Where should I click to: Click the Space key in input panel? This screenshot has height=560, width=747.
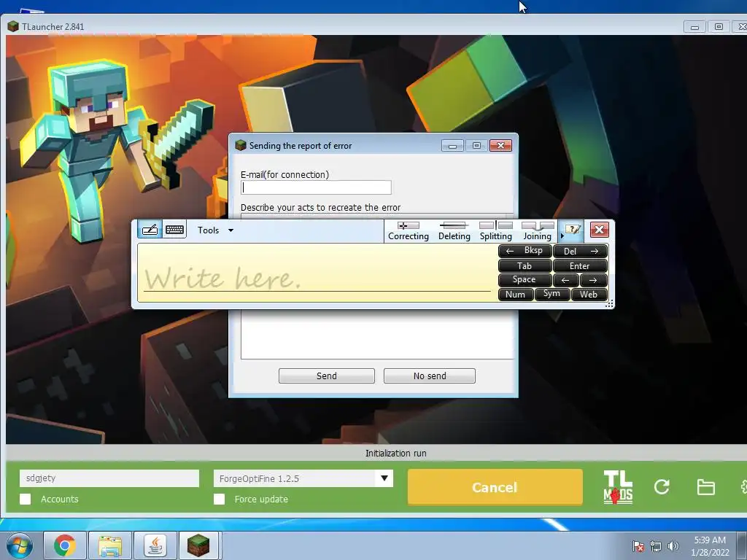coord(525,280)
